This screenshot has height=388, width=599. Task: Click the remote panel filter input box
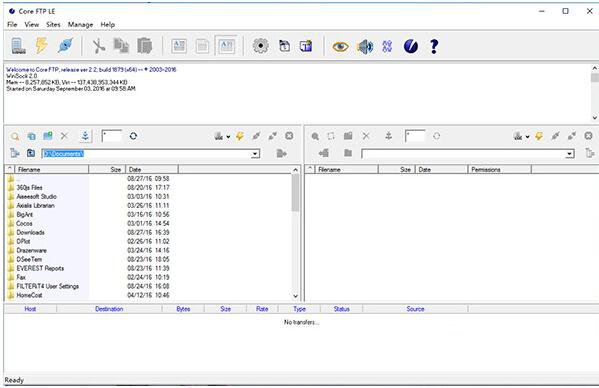(415, 136)
